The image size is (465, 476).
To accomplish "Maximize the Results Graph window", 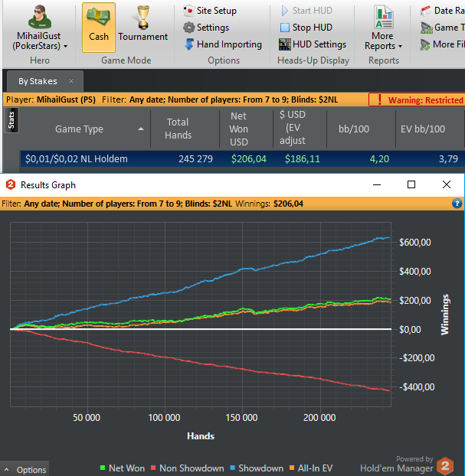I will point(411,184).
